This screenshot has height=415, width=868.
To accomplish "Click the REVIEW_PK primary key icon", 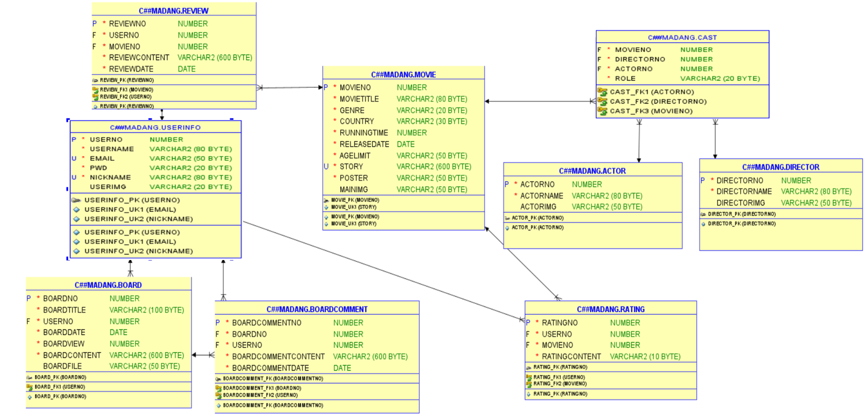I will point(95,79).
